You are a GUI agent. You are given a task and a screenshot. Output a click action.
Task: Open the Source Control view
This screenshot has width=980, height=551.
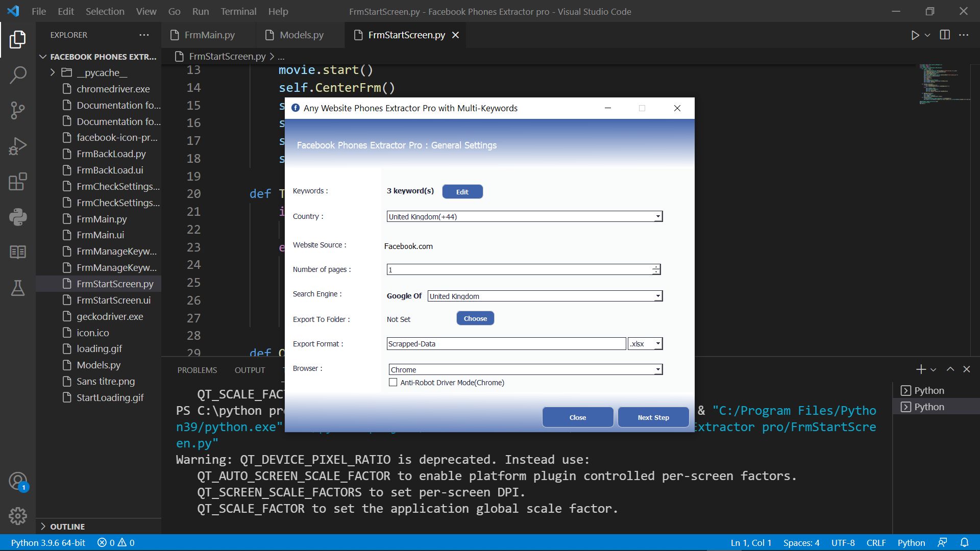tap(18, 110)
